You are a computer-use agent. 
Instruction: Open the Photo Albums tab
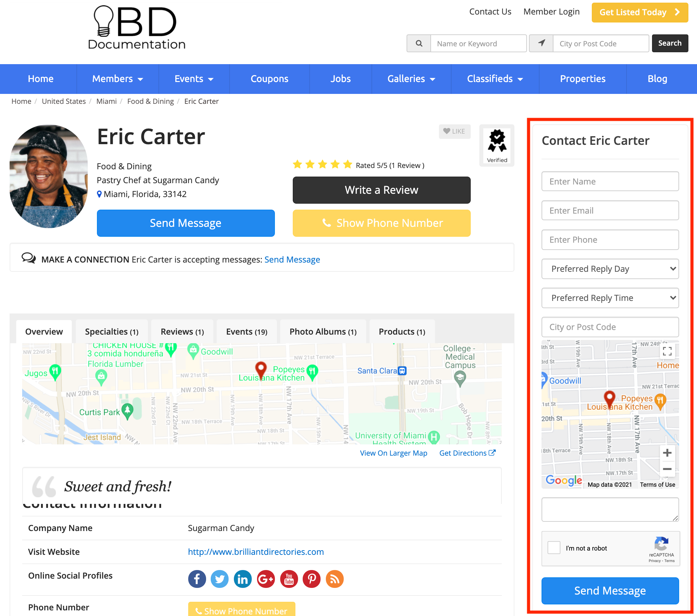(x=323, y=332)
